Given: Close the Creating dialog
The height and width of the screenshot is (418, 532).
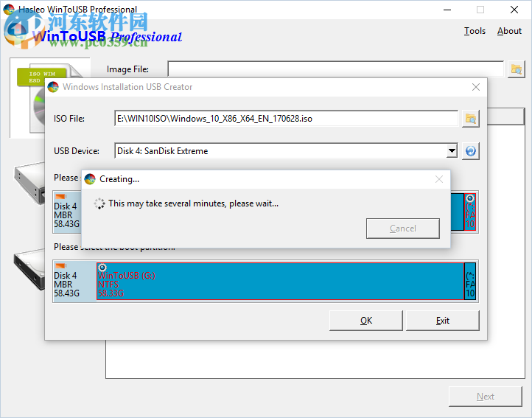Looking at the screenshot, I should tap(439, 179).
